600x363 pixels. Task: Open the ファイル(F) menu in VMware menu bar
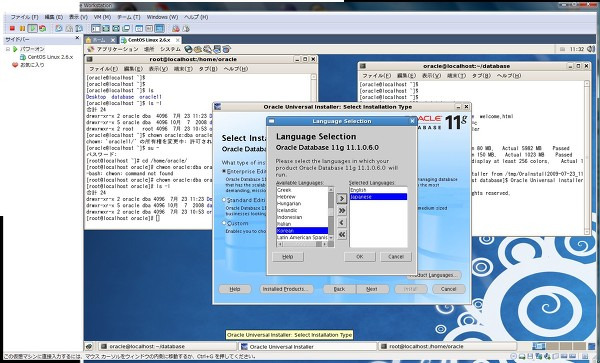pyautogui.click(x=24, y=17)
